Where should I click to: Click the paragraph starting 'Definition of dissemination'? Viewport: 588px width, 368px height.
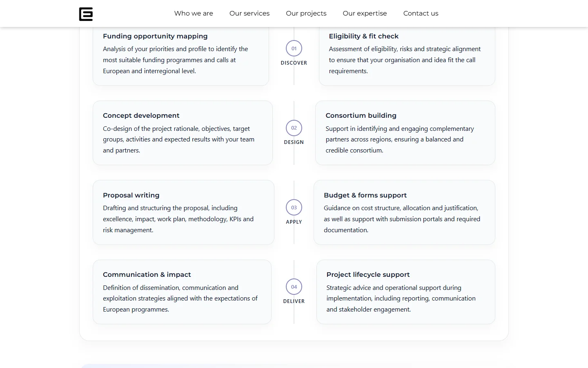pyautogui.click(x=180, y=298)
